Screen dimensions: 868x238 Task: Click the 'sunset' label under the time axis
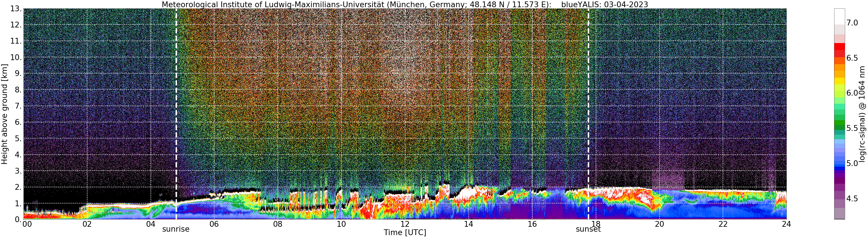click(x=588, y=229)
